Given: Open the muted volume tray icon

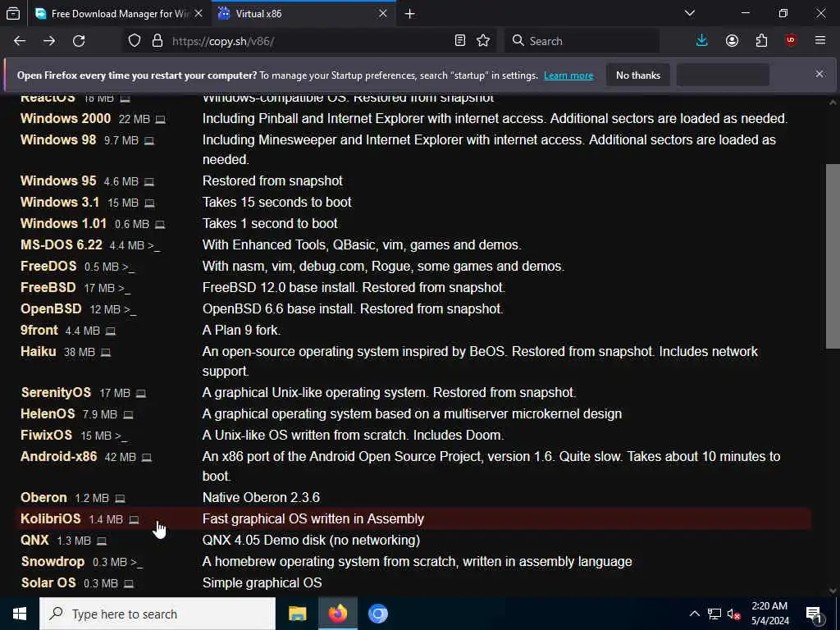Looking at the screenshot, I should (733, 614).
